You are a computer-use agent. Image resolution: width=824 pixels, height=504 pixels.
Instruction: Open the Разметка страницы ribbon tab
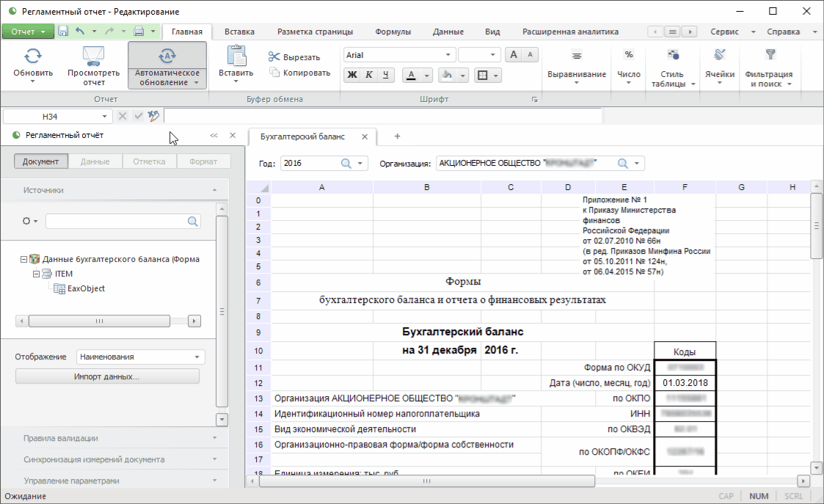(315, 32)
